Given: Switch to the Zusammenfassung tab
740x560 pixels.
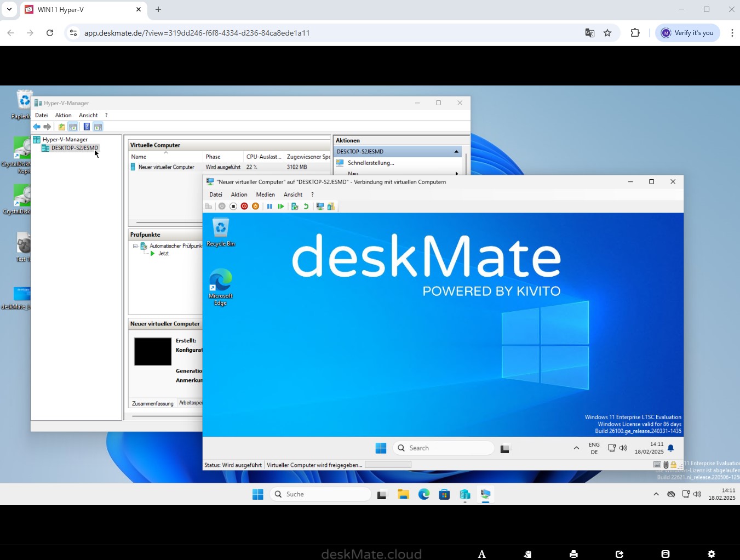Looking at the screenshot, I should point(152,403).
